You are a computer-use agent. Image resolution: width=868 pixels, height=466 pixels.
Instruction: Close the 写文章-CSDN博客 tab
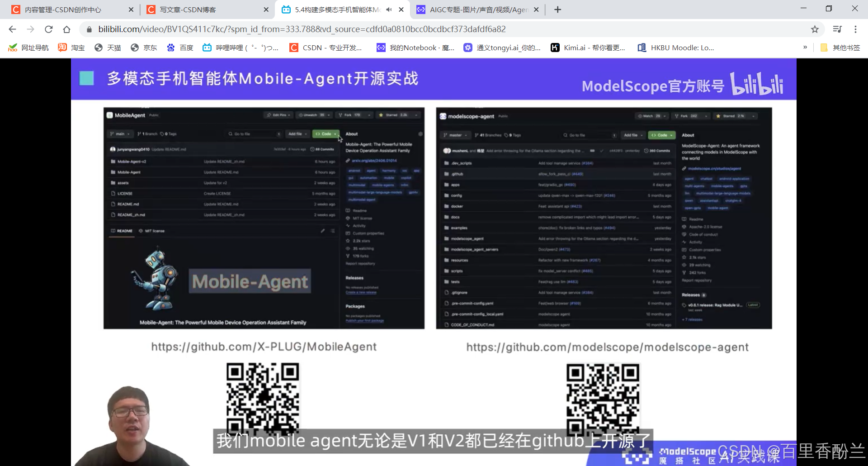point(266,10)
